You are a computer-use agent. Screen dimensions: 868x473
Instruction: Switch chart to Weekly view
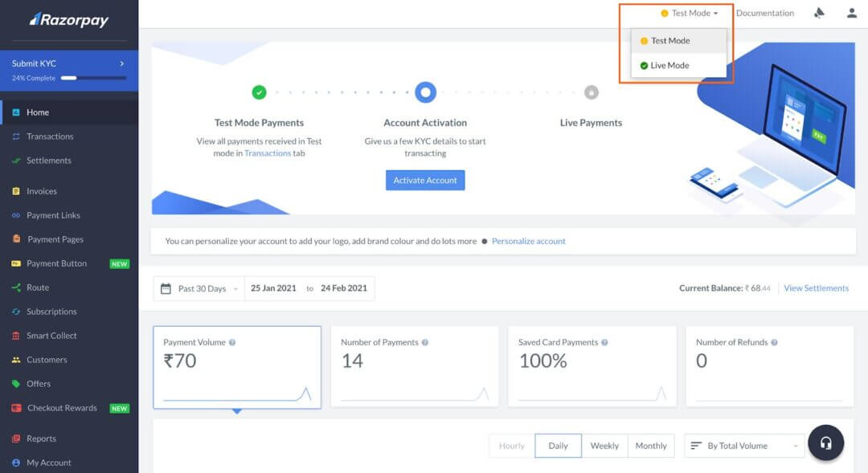604,446
